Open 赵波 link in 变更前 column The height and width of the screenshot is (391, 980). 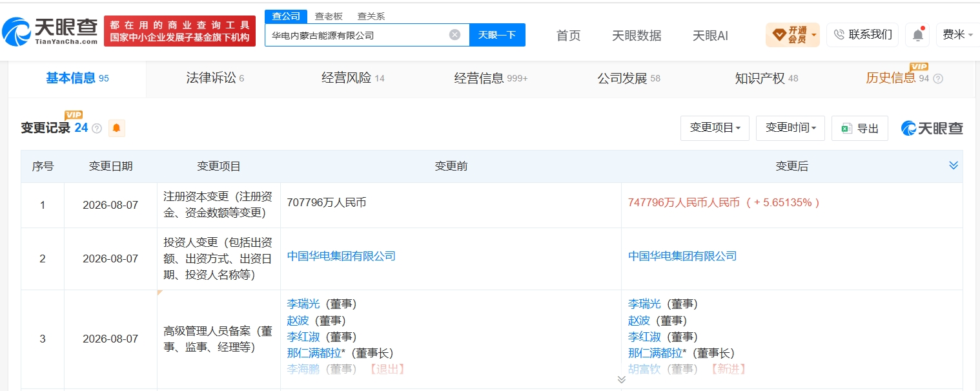298,320
